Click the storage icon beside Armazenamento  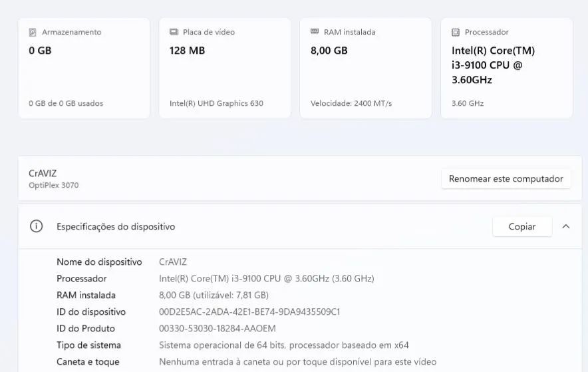coord(33,32)
